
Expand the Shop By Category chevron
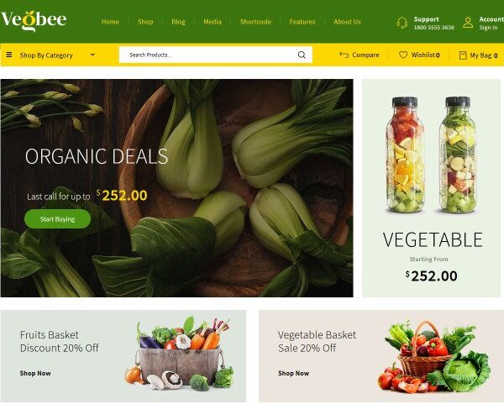tap(92, 55)
